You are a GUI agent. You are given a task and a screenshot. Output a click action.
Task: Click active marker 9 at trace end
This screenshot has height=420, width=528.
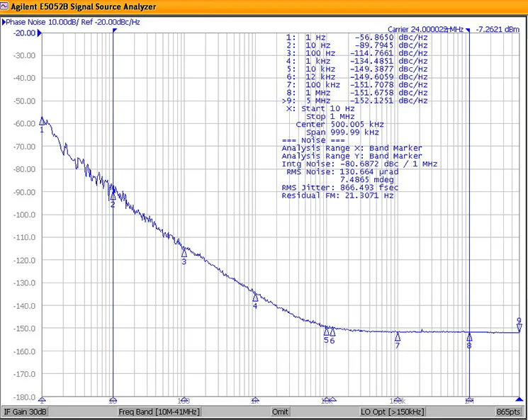[519, 328]
